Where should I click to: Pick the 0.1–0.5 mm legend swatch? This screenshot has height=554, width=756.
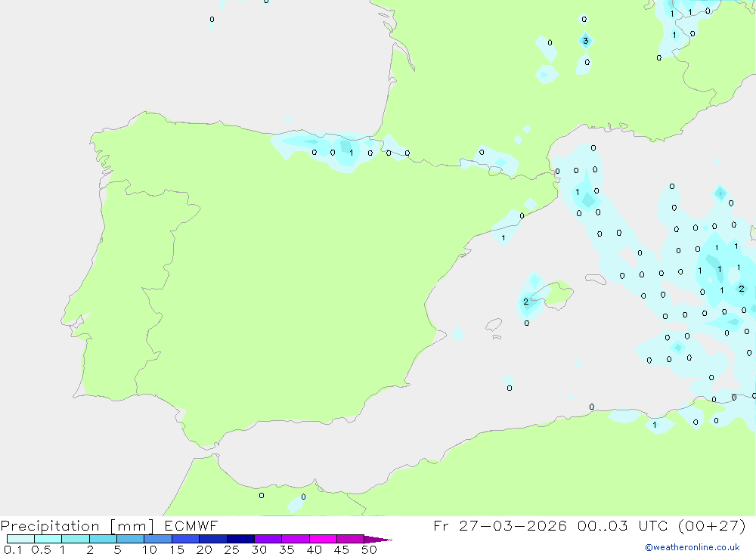pos(20,539)
